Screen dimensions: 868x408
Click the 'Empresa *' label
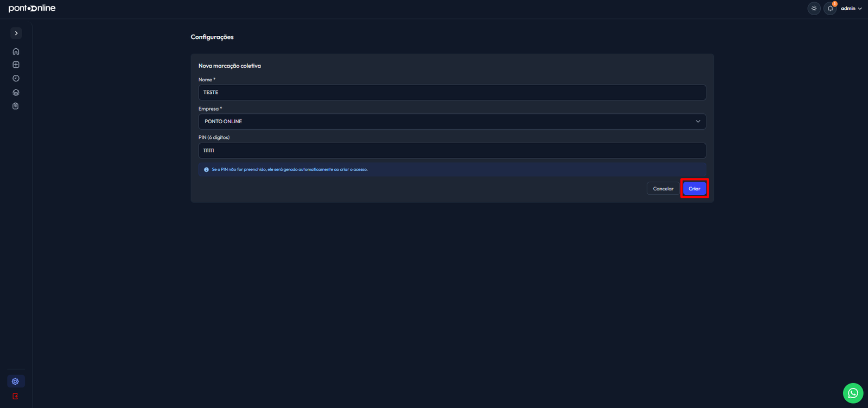(x=210, y=109)
